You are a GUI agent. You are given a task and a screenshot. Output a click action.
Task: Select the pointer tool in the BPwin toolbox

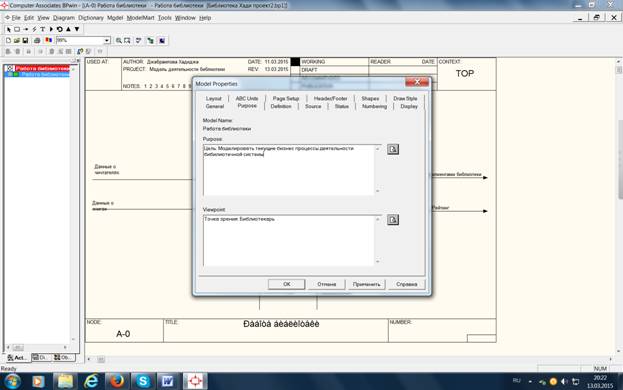9,29
